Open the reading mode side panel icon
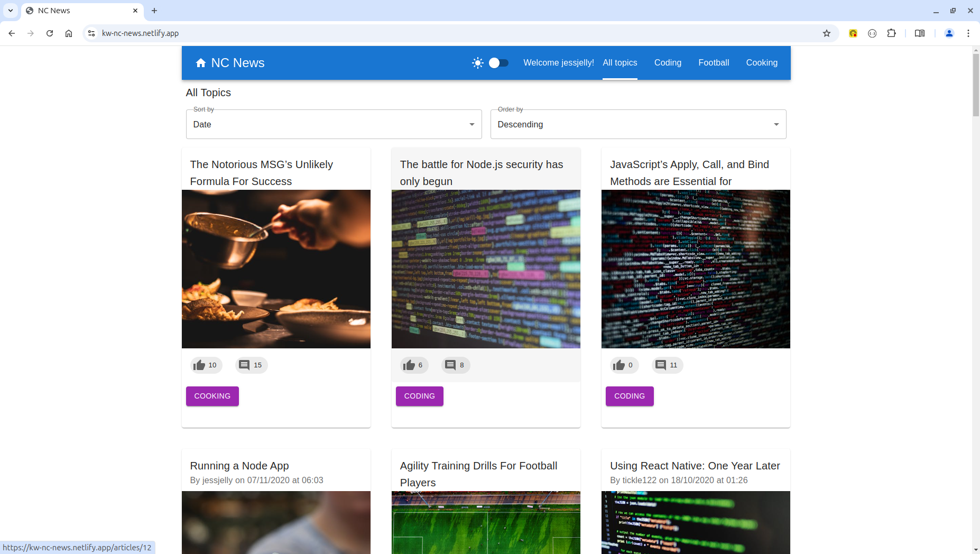This screenshot has width=980, height=554. (x=920, y=33)
